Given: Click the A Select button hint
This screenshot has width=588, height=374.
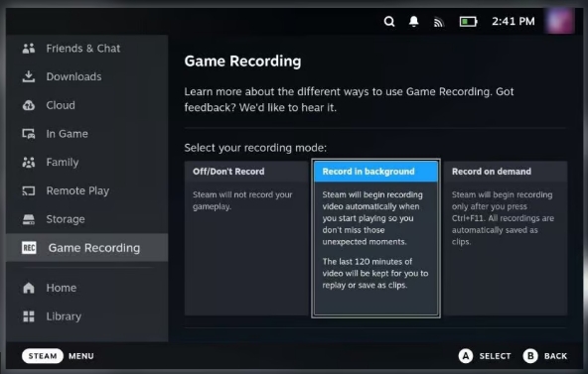Looking at the screenshot, I should coord(485,356).
